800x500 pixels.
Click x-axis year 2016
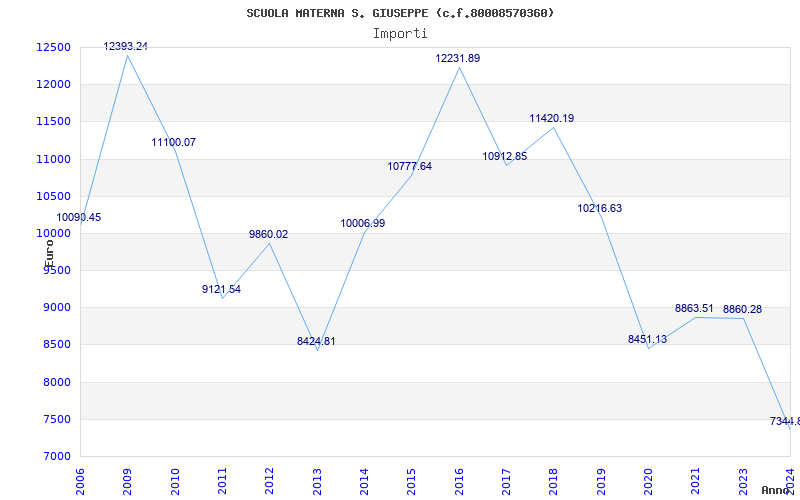[x=459, y=482]
